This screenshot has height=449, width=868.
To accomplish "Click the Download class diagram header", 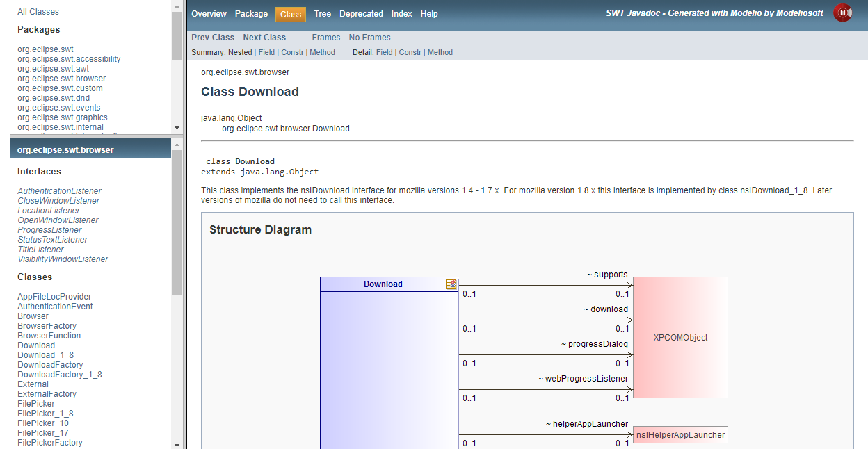I will (x=389, y=284).
